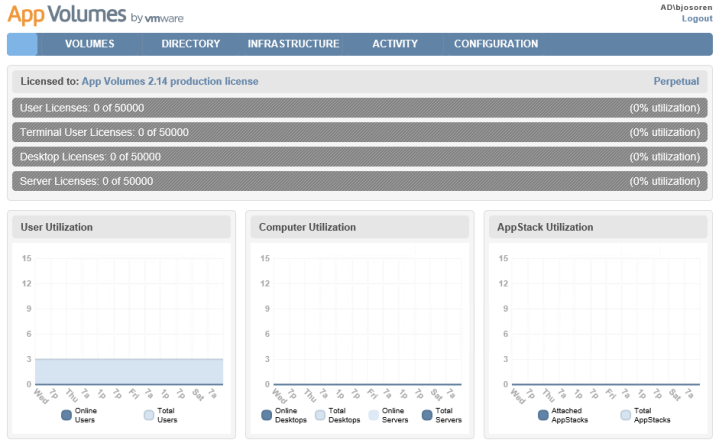719x443 pixels.
Task: Toggle the Online Users legend marker
Action: (67, 415)
